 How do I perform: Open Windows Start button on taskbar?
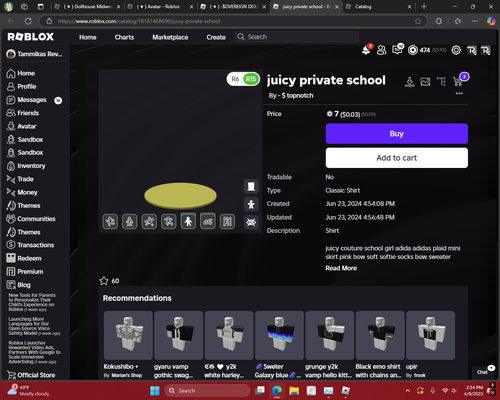(155, 391)
